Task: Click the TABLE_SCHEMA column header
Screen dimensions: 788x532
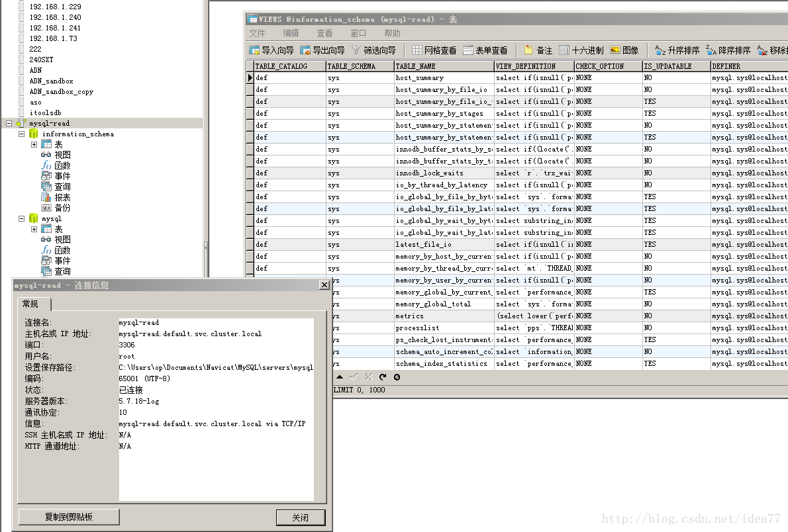Action: pyautogui.click(x=360, y=66)
